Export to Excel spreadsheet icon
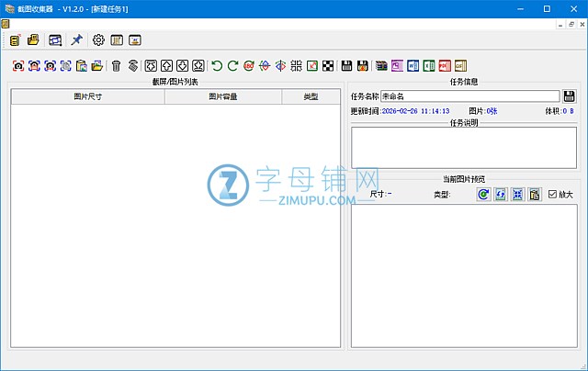Image resolution: width=588 pixels, height=371 pixels. (428, 65)
